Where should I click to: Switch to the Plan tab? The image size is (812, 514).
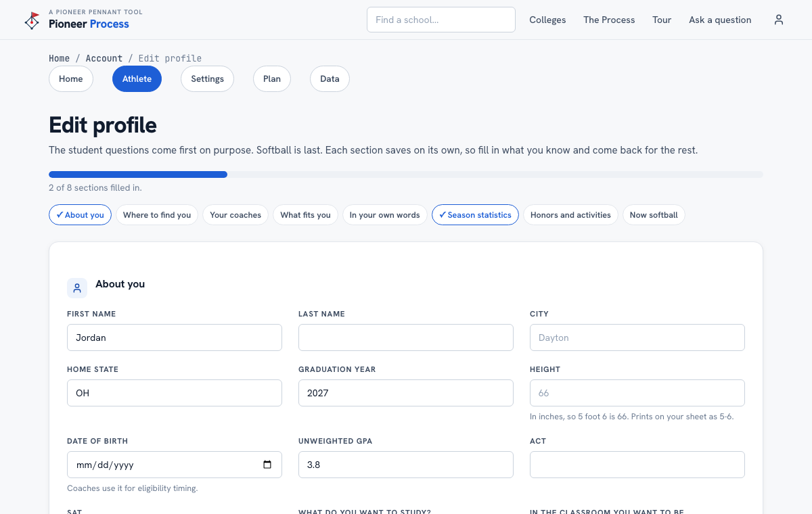(272, 78)
